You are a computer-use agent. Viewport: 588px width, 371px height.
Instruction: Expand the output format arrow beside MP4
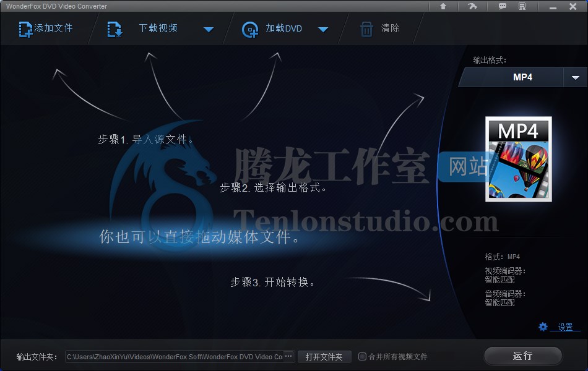[x=575, y=77]
